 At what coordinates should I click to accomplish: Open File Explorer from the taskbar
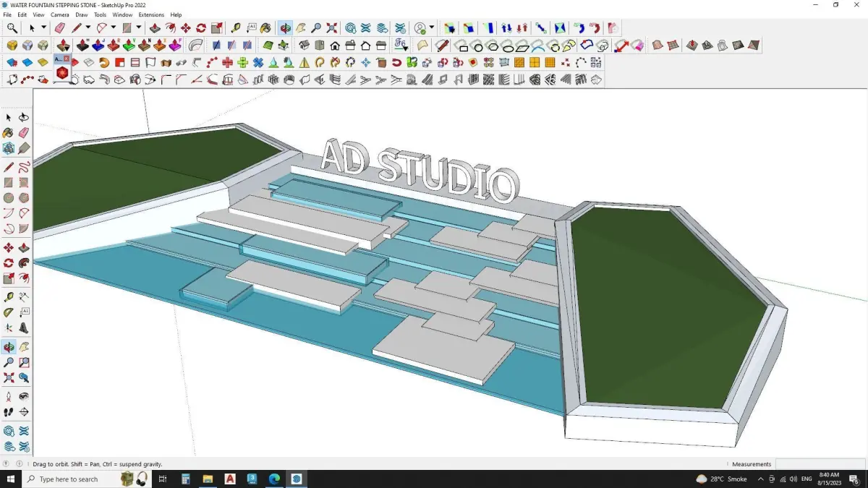(208, 479)
